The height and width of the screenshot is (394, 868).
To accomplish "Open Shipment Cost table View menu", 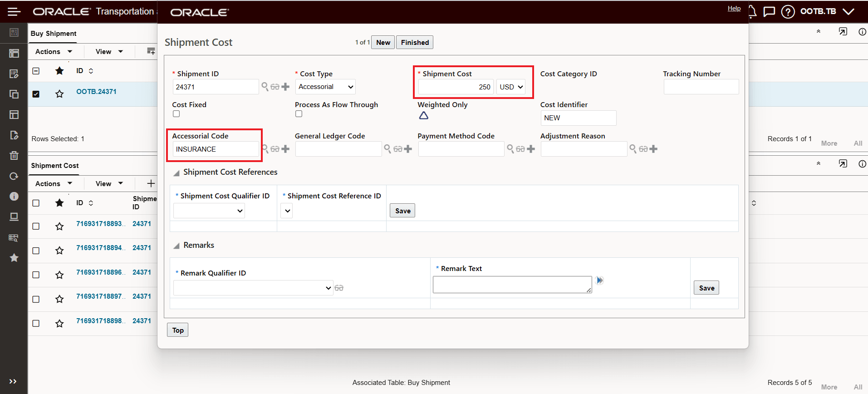I will point(109,184).
